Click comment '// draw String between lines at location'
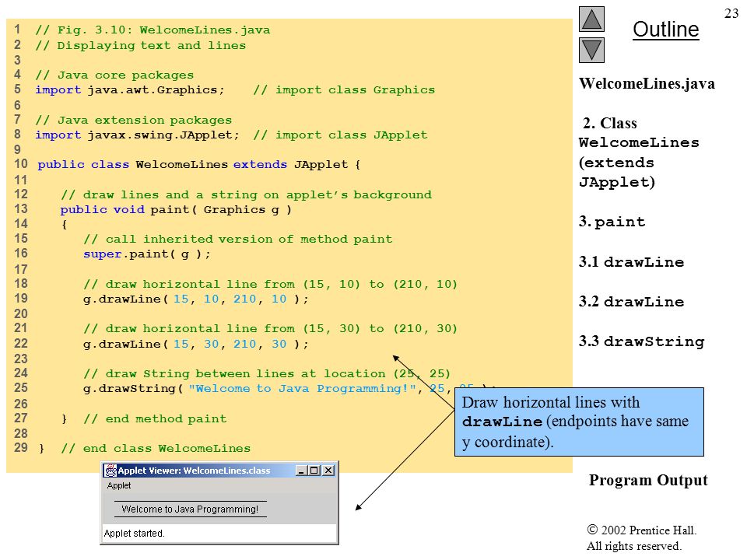747x560 pixels. point(236,373)
